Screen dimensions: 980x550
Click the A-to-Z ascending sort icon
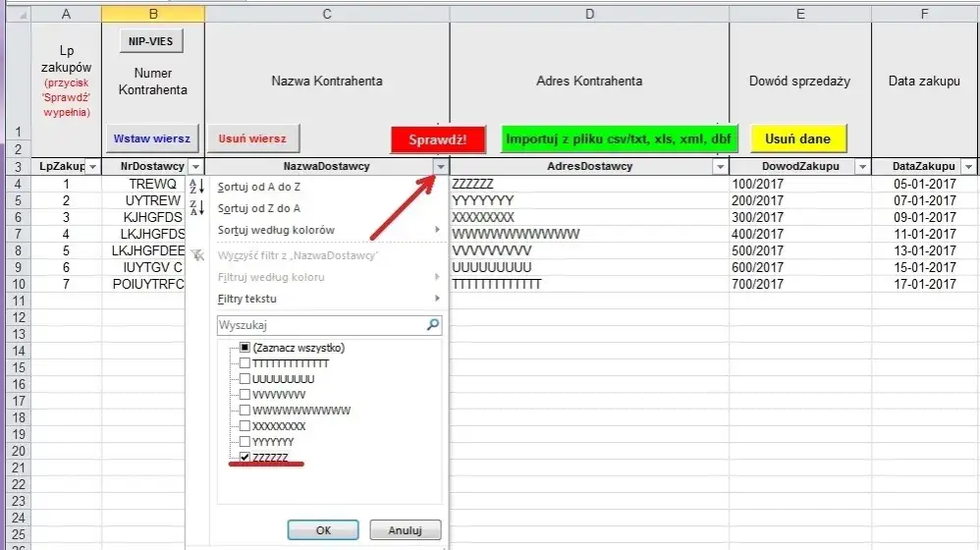pyautogui.click(x=195, y=186)
